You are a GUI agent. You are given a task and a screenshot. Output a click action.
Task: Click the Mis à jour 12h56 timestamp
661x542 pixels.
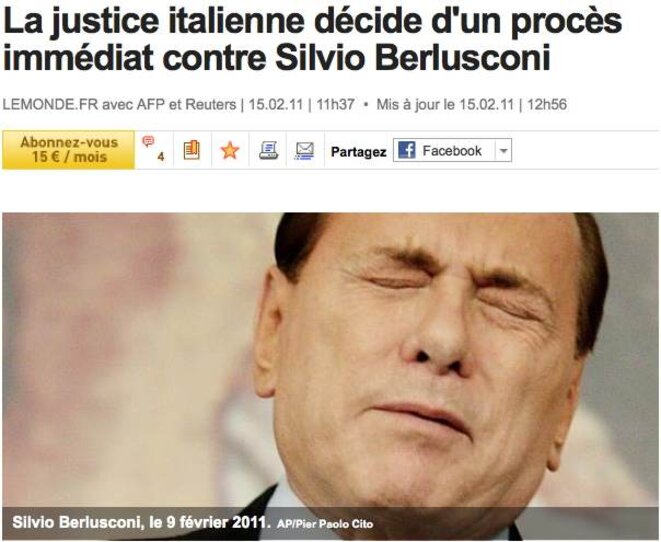[471, 105]
